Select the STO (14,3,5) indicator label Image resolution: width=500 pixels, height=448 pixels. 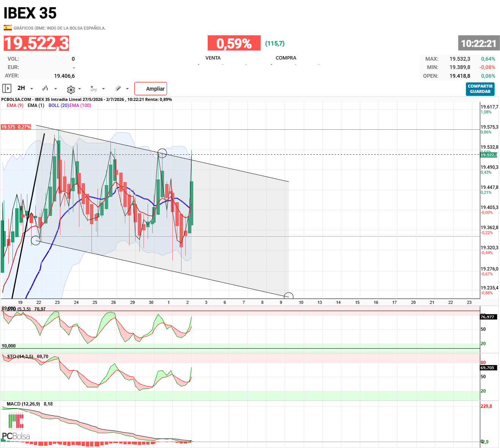click(20, 357)
